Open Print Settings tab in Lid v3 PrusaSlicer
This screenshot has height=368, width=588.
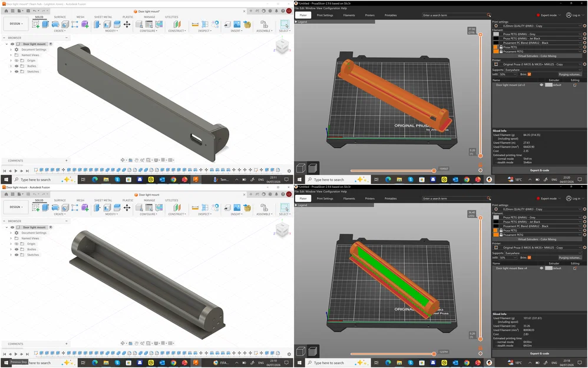pyautogui.click(x=325, y=15)
